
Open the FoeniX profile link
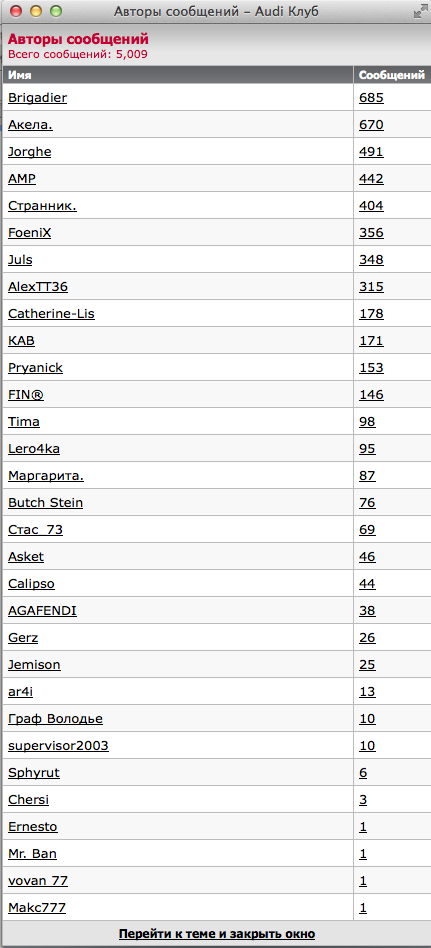click(x=30, y=233)
